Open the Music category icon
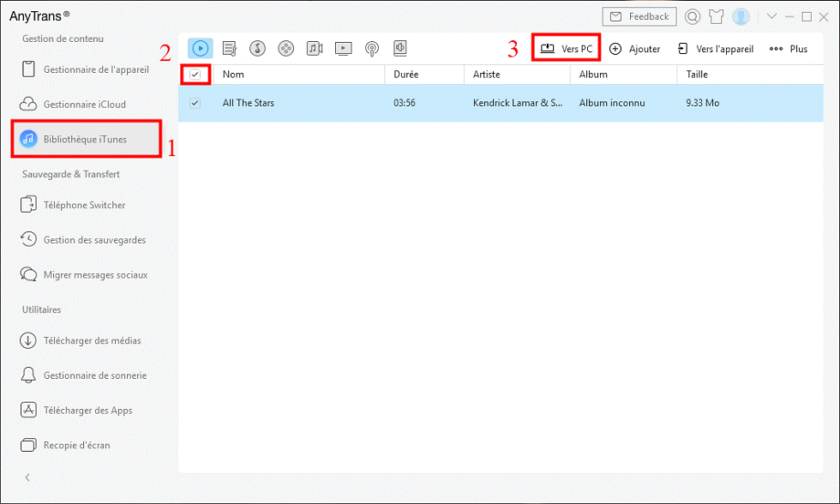Screen dimensions: 840x504 (201, 48)
